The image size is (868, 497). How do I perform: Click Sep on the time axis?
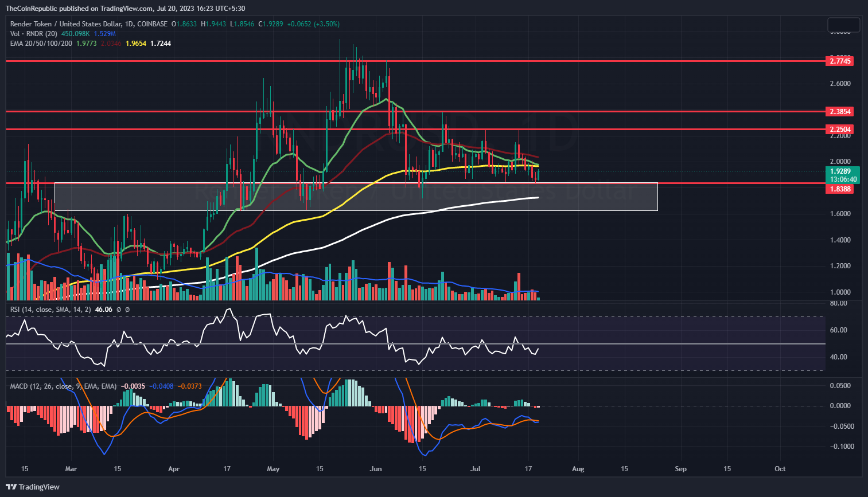click(x=680, y=469)
